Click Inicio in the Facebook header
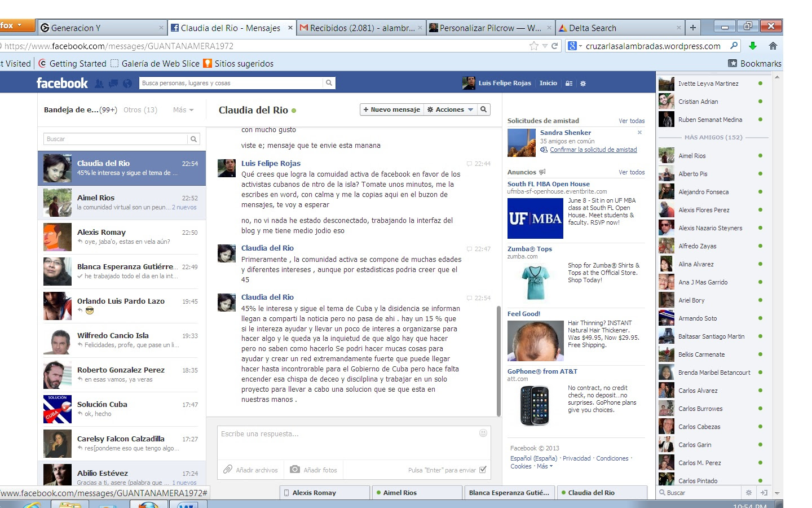This screenshot has height=508, width=812. click(548, 83)
